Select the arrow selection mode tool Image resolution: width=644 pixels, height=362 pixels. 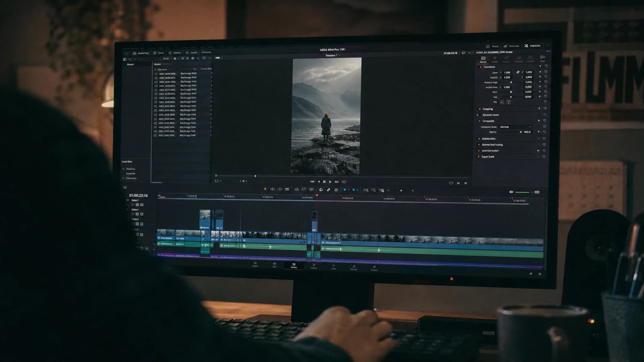265,189
